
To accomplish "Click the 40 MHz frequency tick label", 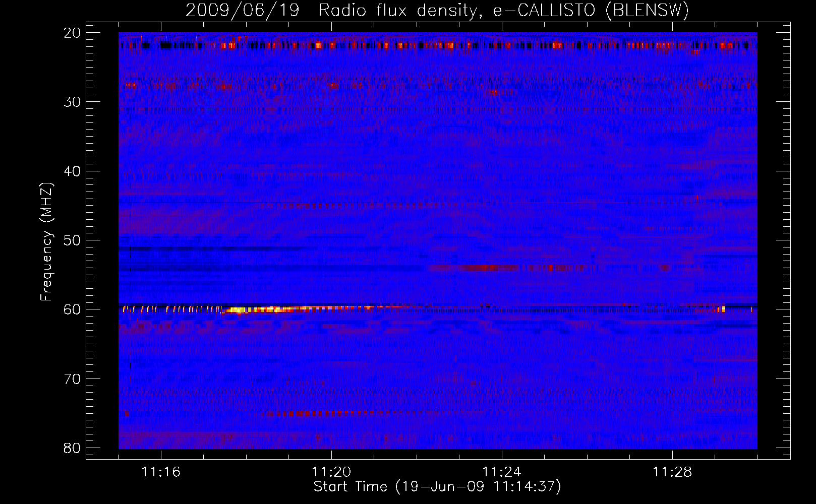I will point(72,171).
